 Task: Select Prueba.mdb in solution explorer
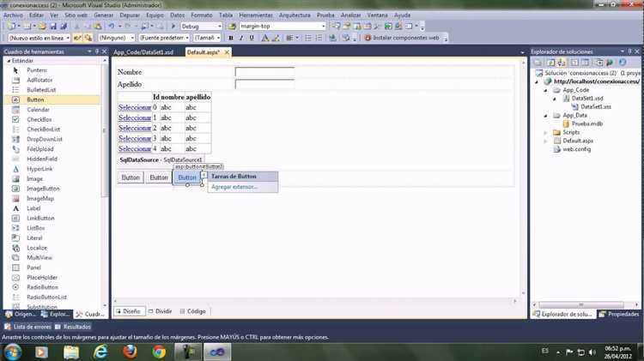(583, 123)
